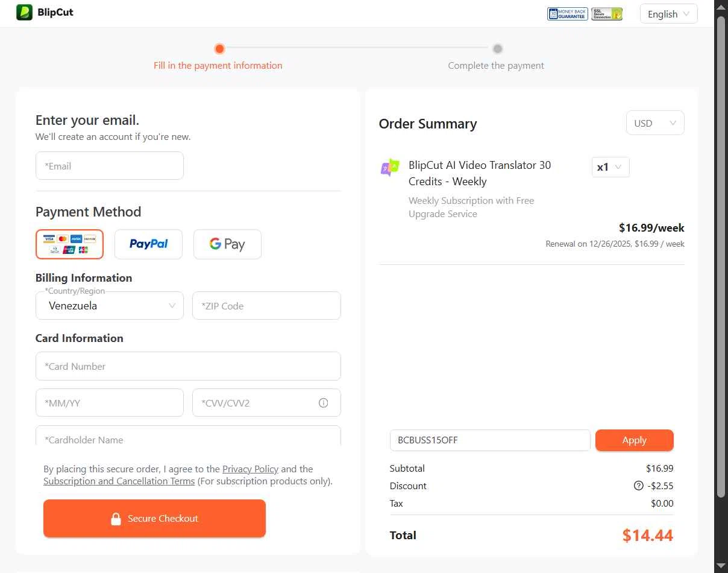Click the 'Fill in the payment information' step
This screenshot has height=573, width=728.
(218, 65)
